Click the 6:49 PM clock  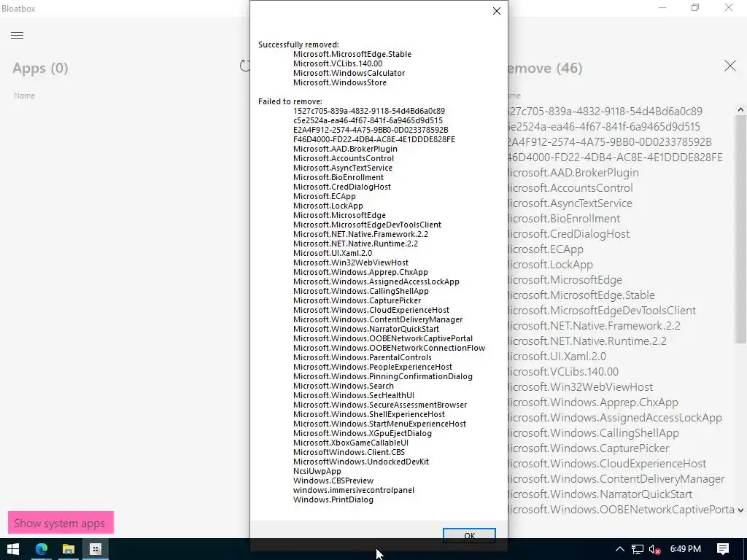coord(685,549)
